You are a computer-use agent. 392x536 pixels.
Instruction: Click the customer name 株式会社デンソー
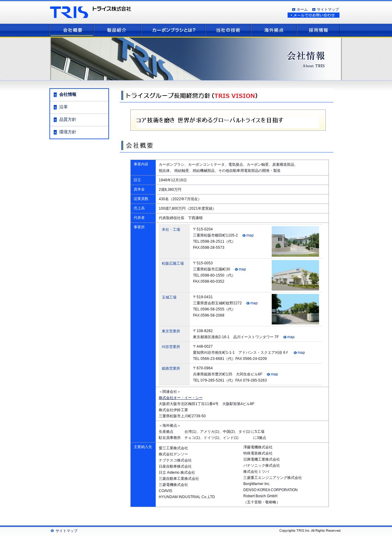173,455
